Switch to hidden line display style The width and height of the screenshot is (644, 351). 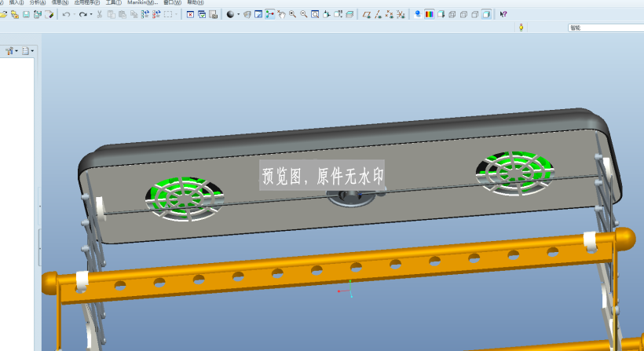463,14
